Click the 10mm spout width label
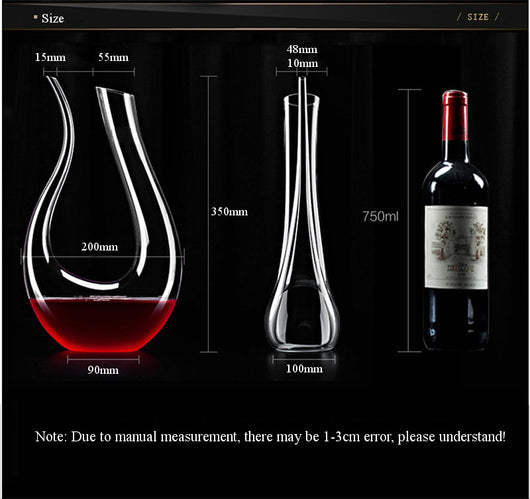Screen dimensions: 530x499 click(303, 63)
